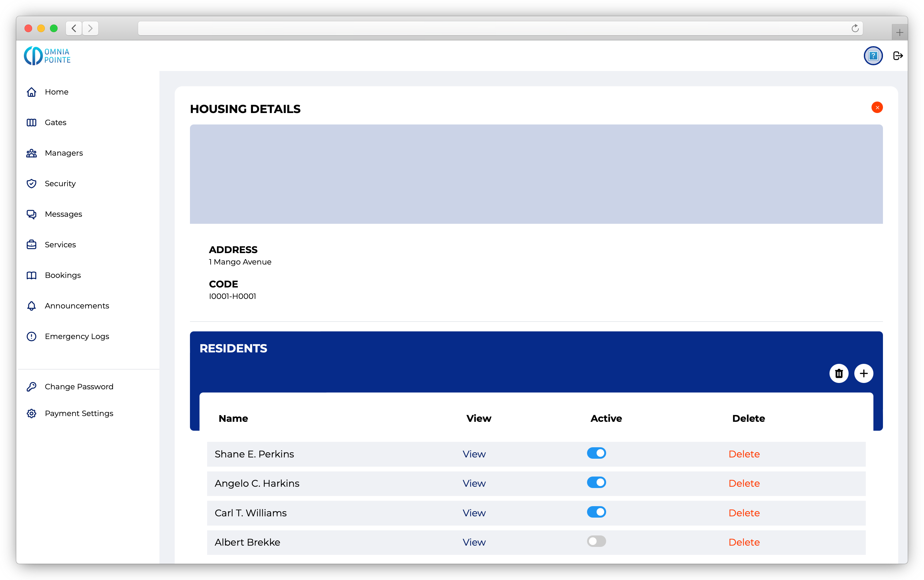Click the logout icon in top right

tap(898, 56)
